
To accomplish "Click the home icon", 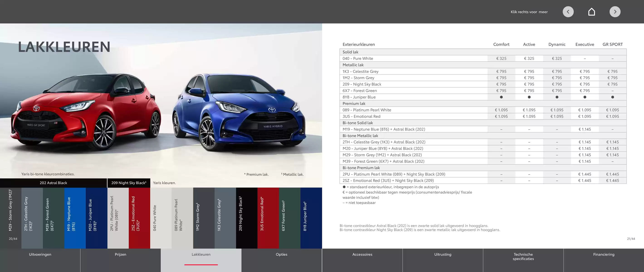I will pos(592,12).
